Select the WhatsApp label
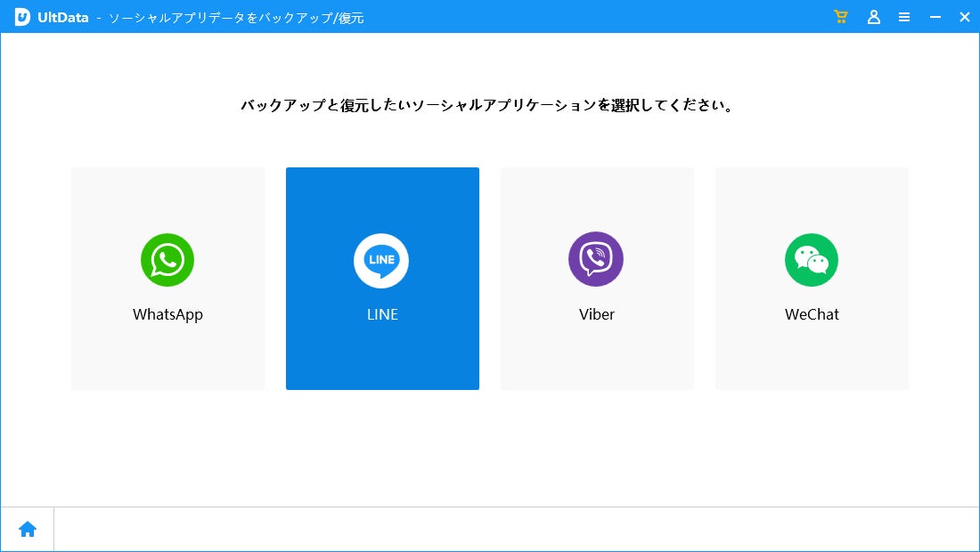The width and height of the screenshot is (980, 552). [x=167, y=314]
